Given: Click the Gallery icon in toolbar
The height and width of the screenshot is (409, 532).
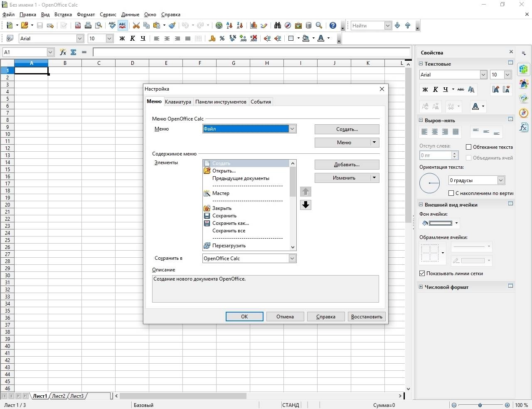Looking at the screenshot, I should tap(298, 25).
